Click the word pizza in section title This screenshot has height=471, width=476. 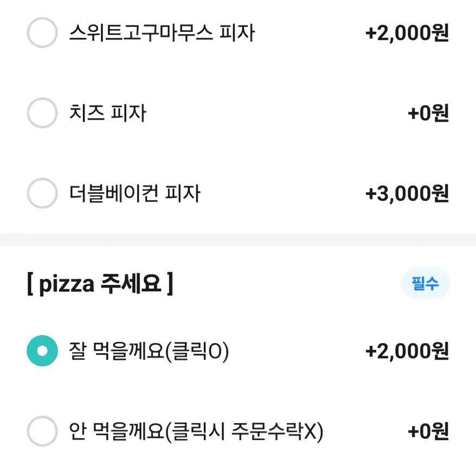(x=67, y=284)
